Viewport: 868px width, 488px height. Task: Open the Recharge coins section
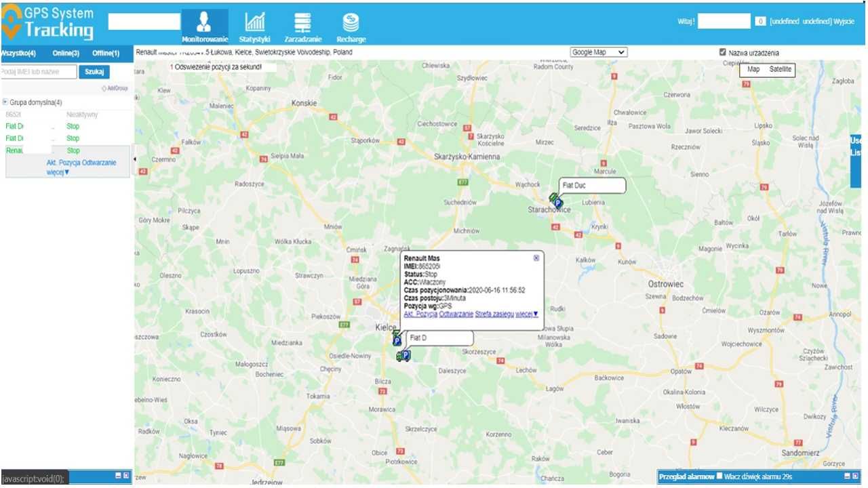[351, 26]
